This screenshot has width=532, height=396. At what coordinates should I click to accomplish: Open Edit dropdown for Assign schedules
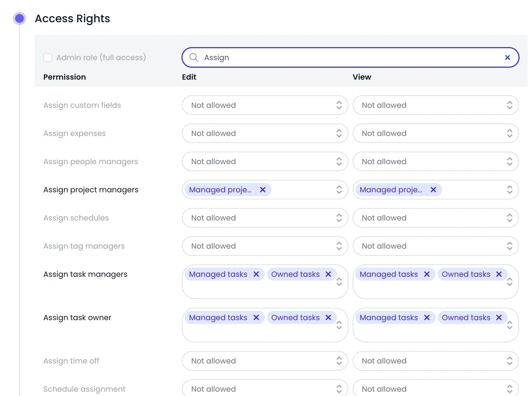click(x=265, y=218)
